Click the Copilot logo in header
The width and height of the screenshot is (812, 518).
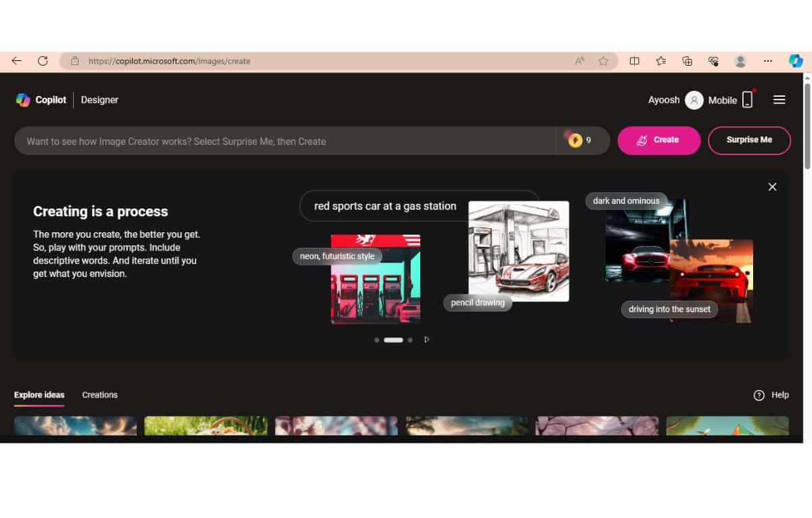click(23, 100)
